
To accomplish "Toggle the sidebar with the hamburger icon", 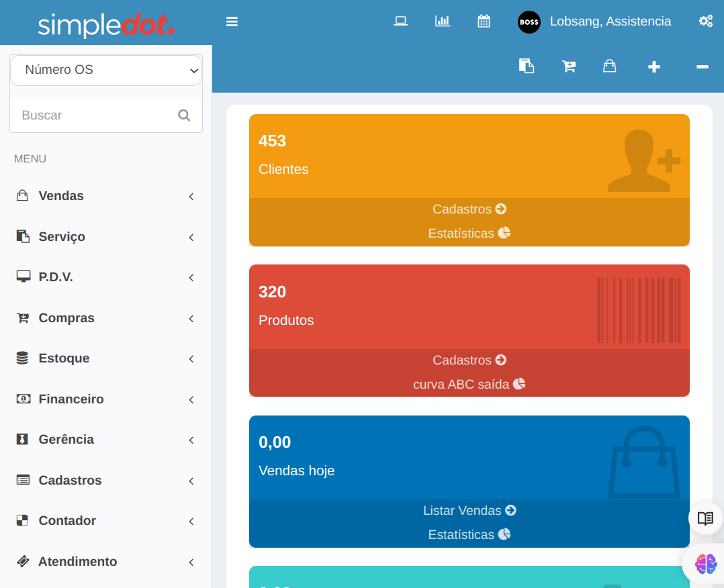I will tap(232, 21).
